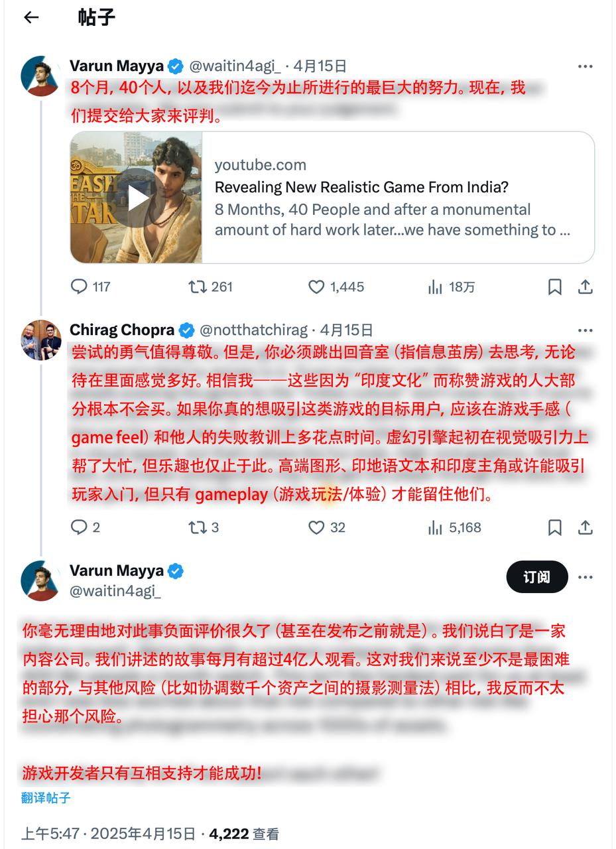Click the 订阅 subscribe button
Screen dimensions: 616x849
pyautogui.click(x=537, y=577)
